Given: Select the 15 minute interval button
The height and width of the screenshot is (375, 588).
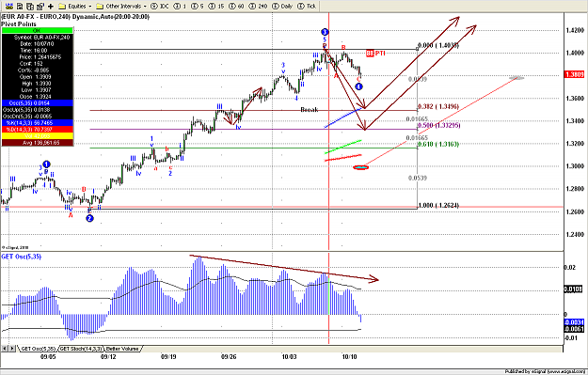Looking at the screenshot, I should 216,6.
